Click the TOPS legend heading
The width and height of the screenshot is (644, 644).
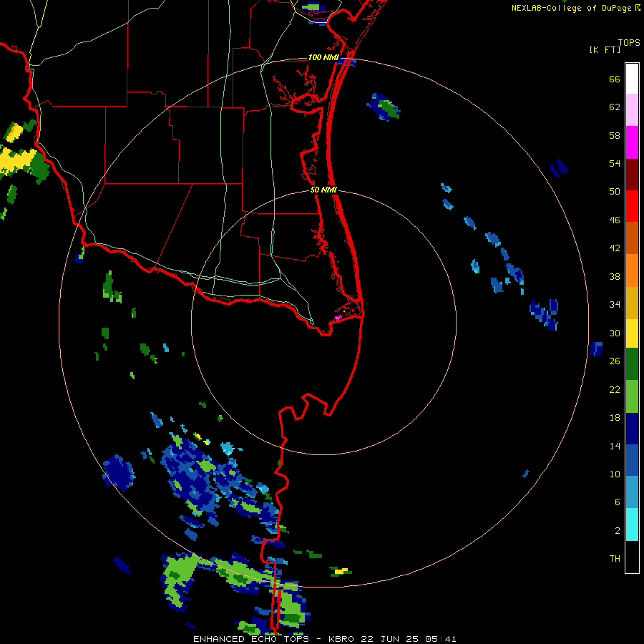(x=629, y=43)
